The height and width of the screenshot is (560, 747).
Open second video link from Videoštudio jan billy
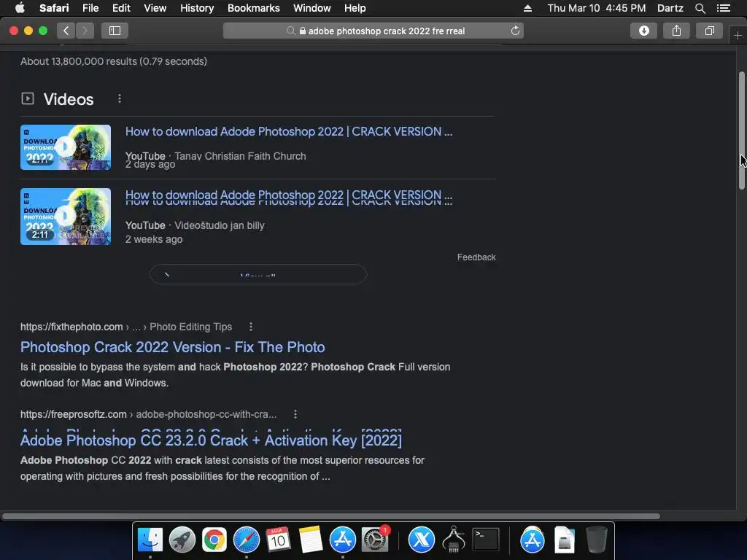pyautogui.click(x=289, y=195)
